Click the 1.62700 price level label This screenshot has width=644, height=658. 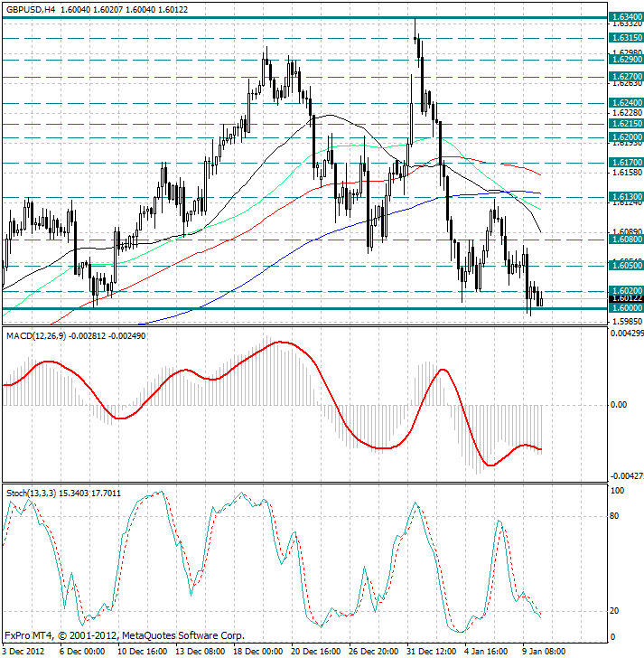pyautogui.click(x=626, y=76)
